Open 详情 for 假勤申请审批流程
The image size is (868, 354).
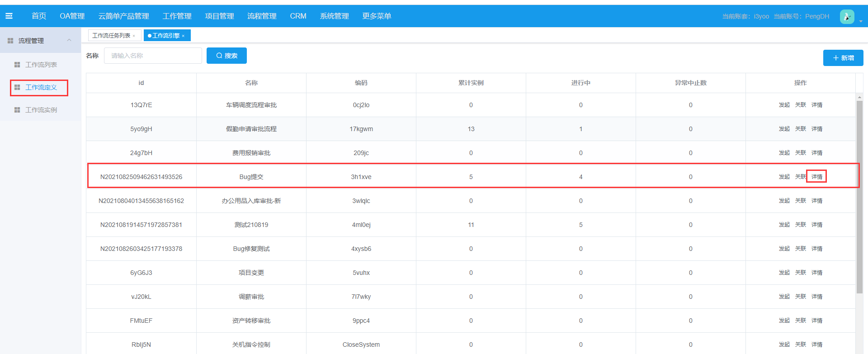[x=817, y=129]
